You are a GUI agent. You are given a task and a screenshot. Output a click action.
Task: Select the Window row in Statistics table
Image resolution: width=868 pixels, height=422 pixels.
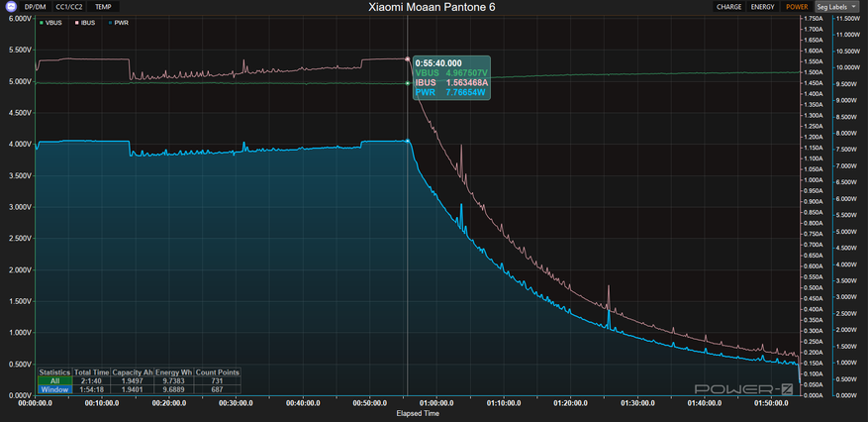(x=54, y=389)
